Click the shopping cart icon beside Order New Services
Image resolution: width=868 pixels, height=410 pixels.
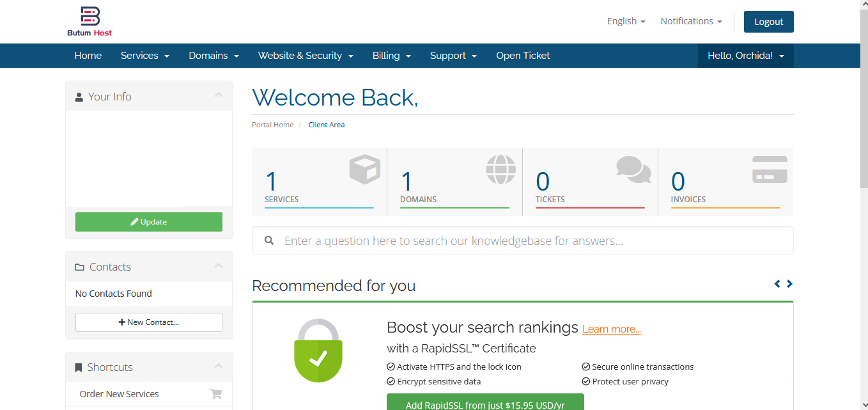pos(216,394)
